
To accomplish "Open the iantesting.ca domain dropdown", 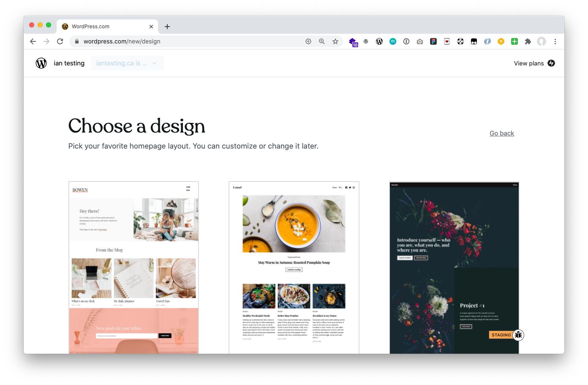I will 127,63.
